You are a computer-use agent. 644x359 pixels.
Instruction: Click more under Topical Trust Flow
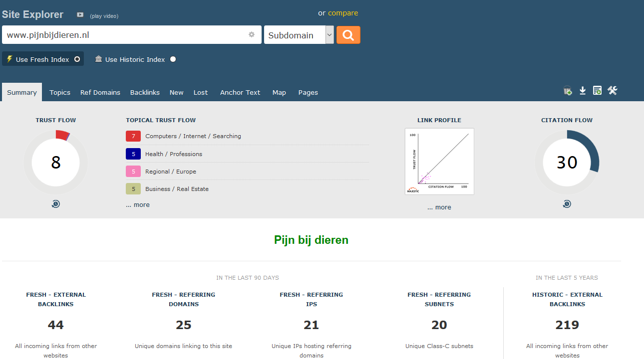[x=138, y=204]
